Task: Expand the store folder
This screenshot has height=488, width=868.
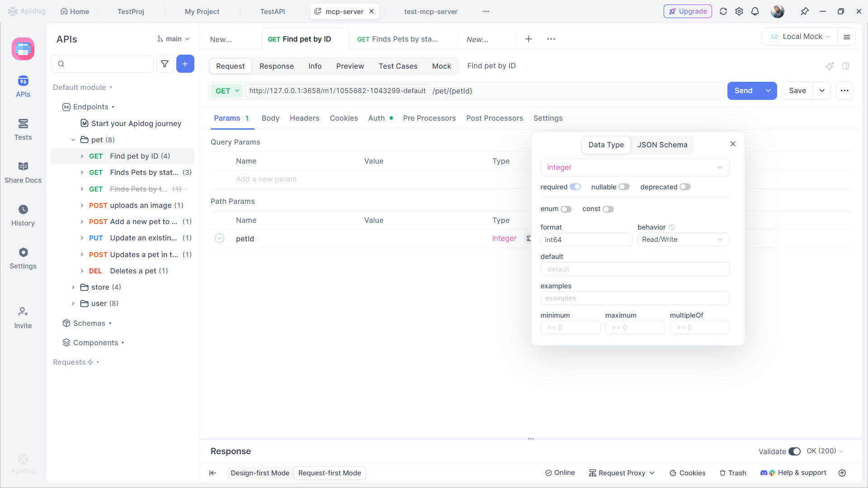Action: (x=73, y=287)
